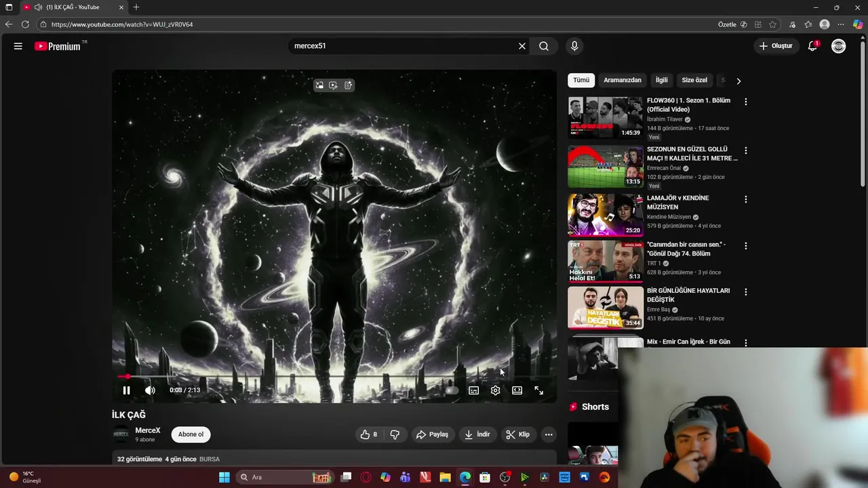The height and width of the screenshot is (488, 868).
Task: Open YouTube notifications bell
Action: tap(813, 46)
